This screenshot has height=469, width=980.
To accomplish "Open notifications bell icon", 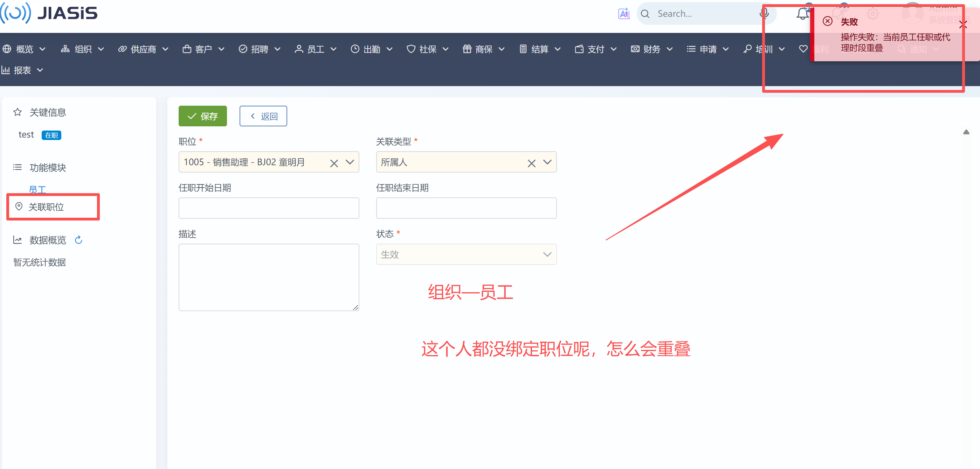I will tap(802, 14).
